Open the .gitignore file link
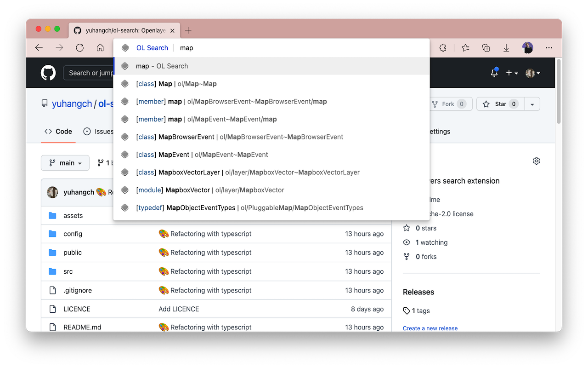The width and height of the screenshot is (588, 368). 78,290
